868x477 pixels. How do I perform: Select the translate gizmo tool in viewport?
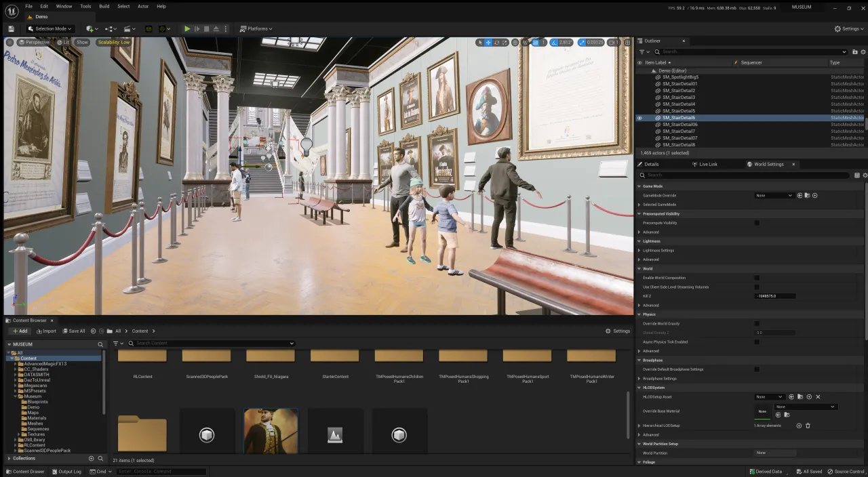coord(488,42)
